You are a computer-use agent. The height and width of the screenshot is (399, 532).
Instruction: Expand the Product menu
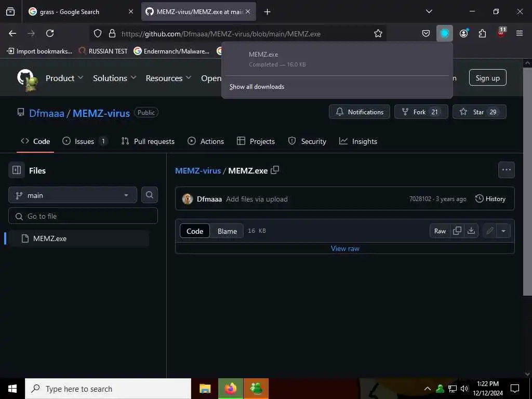tap(64, 78)
